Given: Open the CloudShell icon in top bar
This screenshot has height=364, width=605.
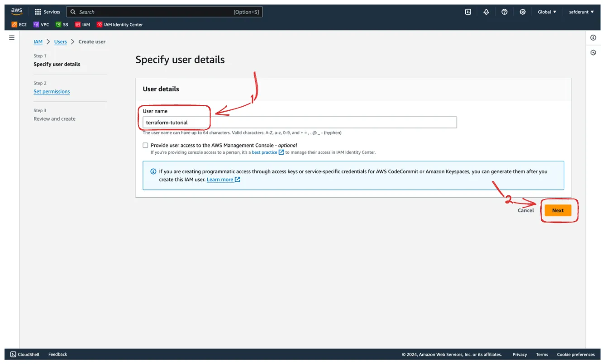Looking at the screenshot, I should click(468, 12).
